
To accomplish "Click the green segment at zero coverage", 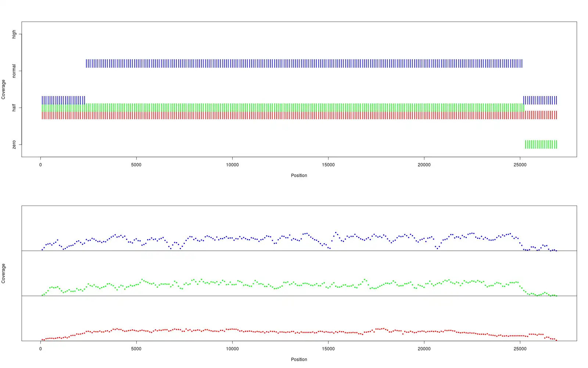I will (541, 144).
